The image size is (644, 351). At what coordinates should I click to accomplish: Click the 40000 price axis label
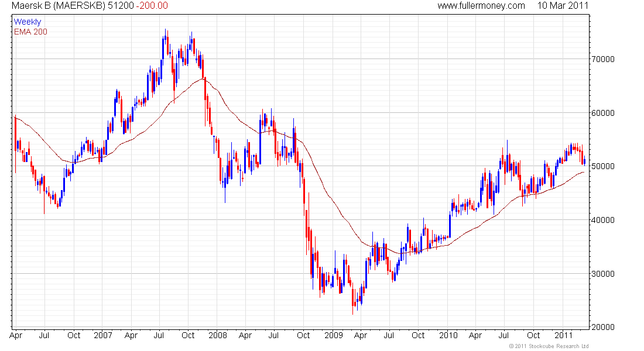(x=604, y=220)
